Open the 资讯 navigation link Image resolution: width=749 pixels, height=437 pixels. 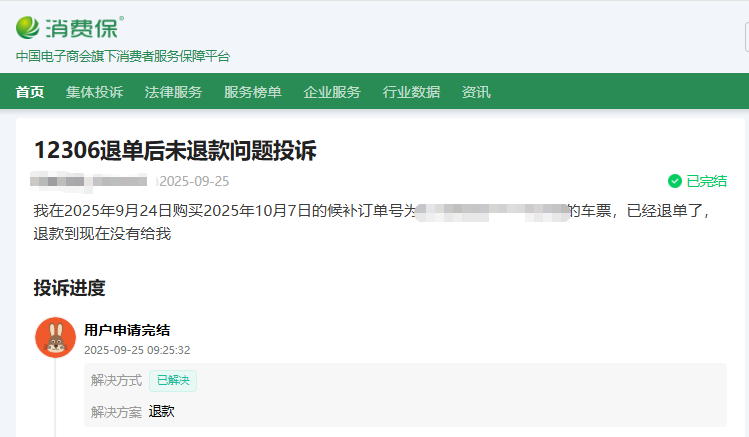476,92
